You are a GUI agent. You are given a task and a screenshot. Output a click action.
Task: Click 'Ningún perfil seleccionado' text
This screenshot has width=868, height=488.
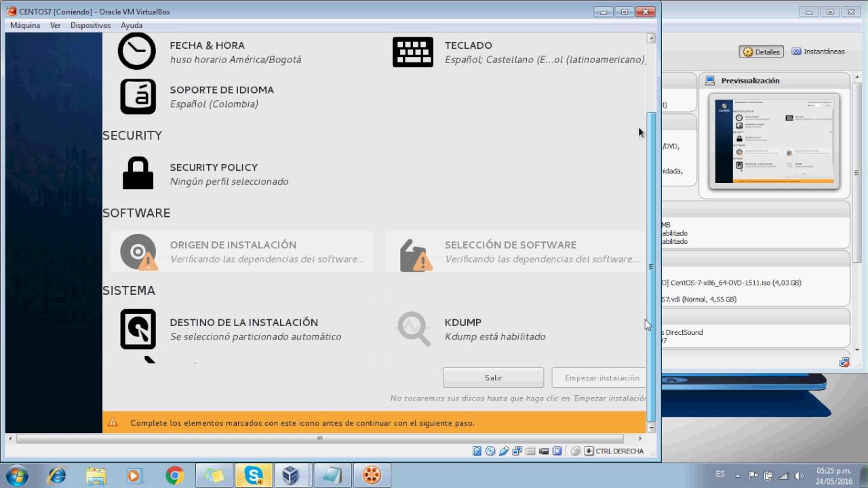tap(229, 182)
